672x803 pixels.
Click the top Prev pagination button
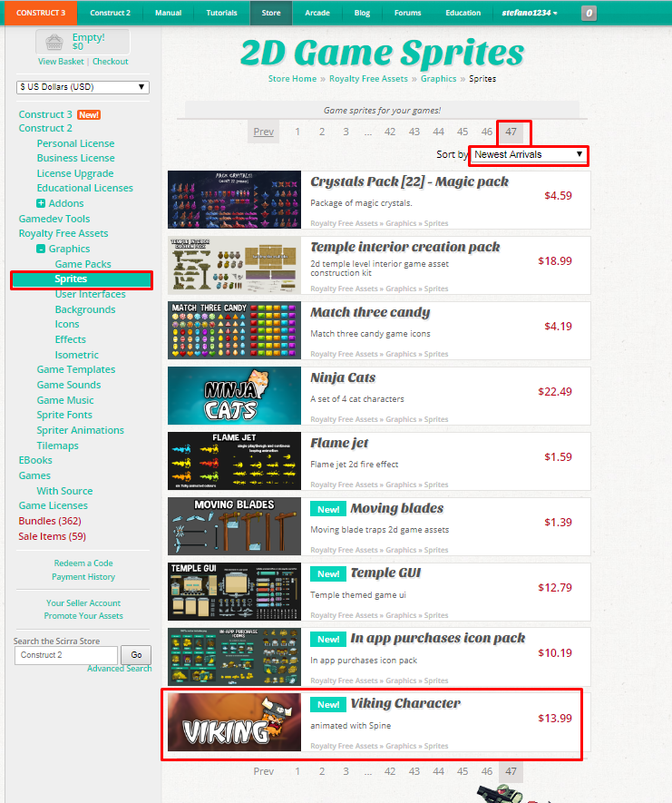click(264, 132)
